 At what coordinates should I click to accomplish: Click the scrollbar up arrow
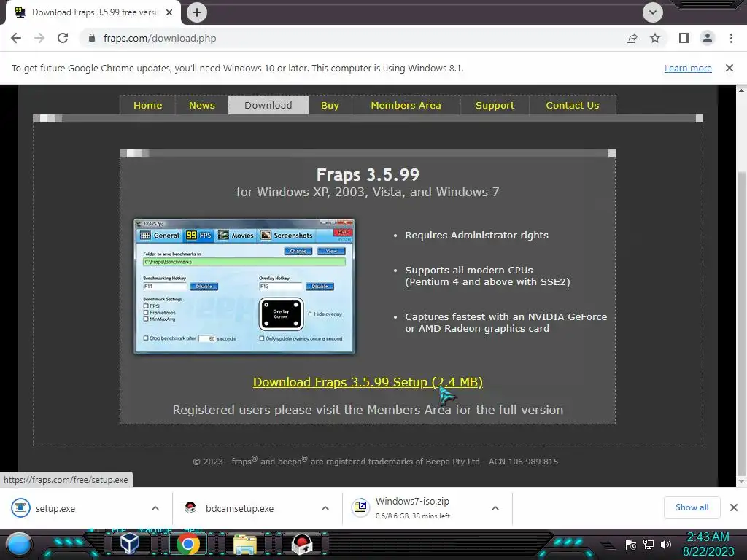[741, 90]
